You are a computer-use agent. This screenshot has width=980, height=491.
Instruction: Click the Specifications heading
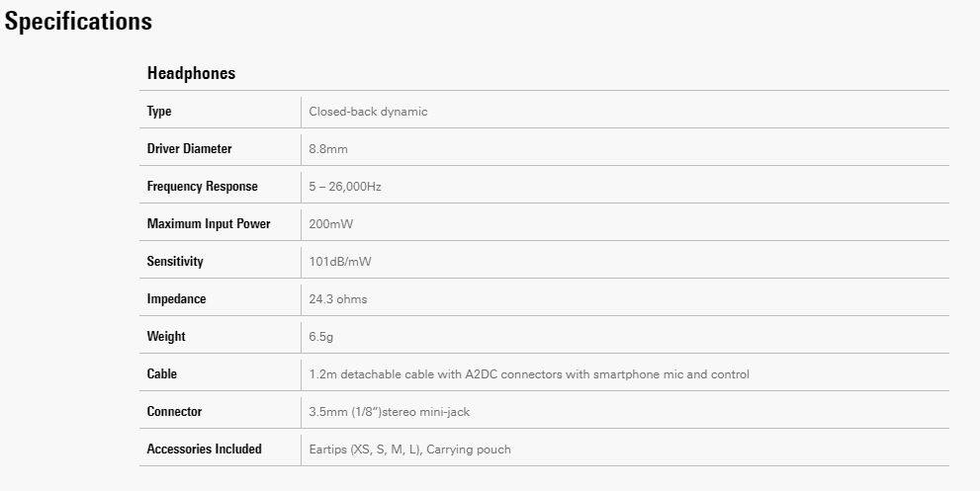coord(78,22)
